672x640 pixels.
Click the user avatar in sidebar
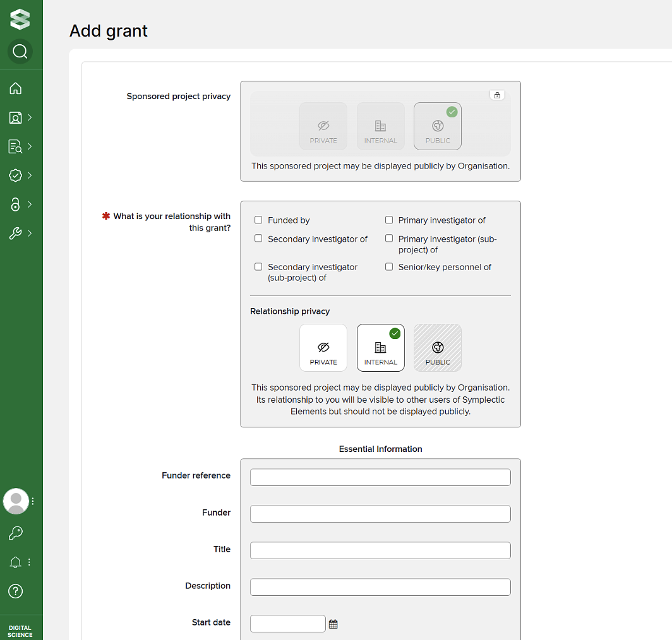(16, 501)
